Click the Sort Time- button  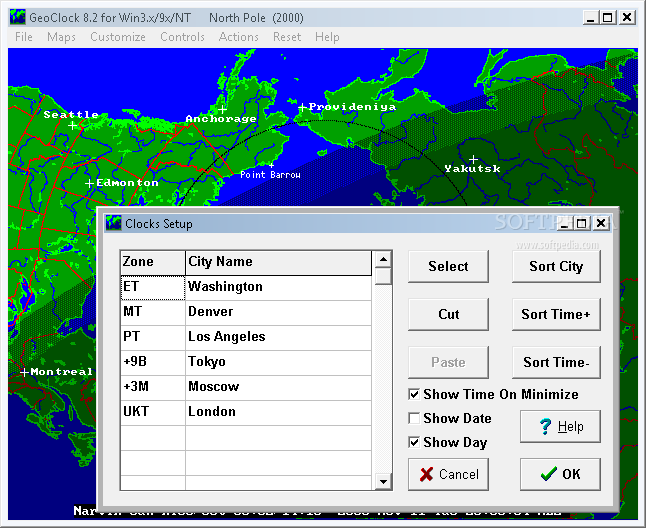pos(556,362)
